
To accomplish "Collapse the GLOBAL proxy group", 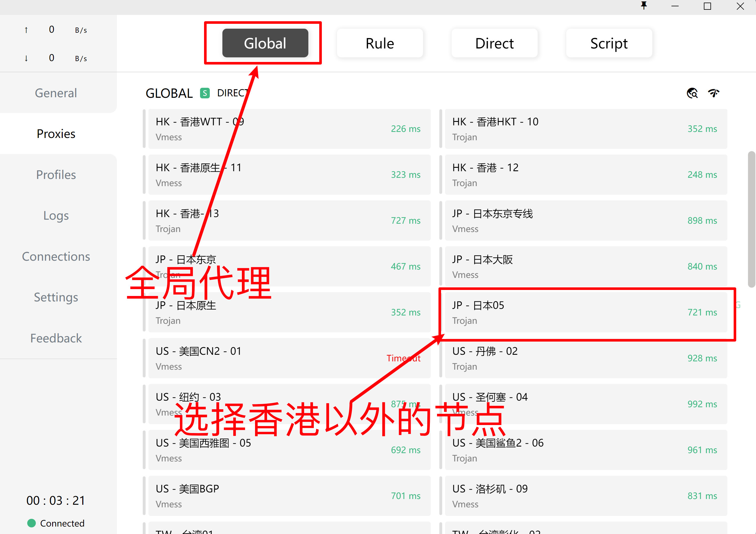I will (169, 93).
